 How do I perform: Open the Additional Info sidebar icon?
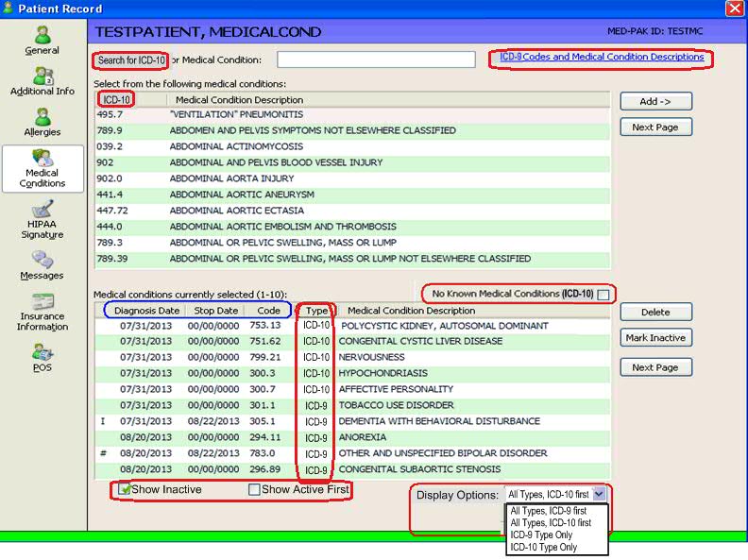click(x=42, y=77)
